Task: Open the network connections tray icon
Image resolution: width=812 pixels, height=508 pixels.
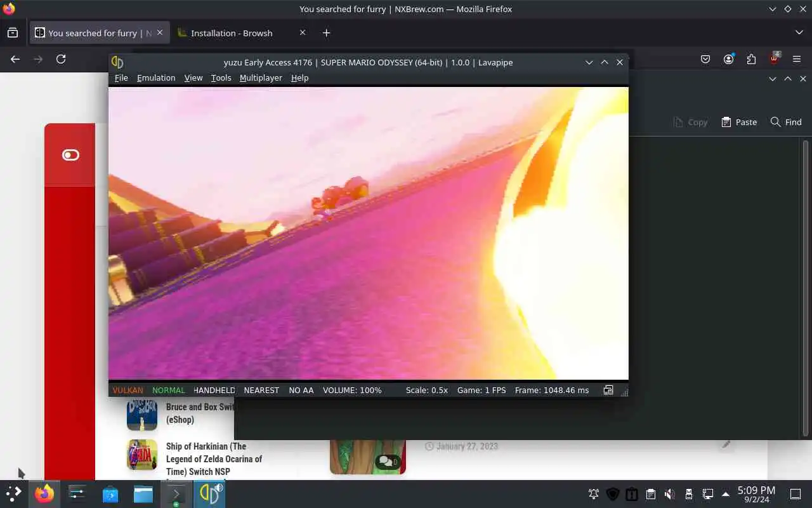Action: tap(708, 494)
